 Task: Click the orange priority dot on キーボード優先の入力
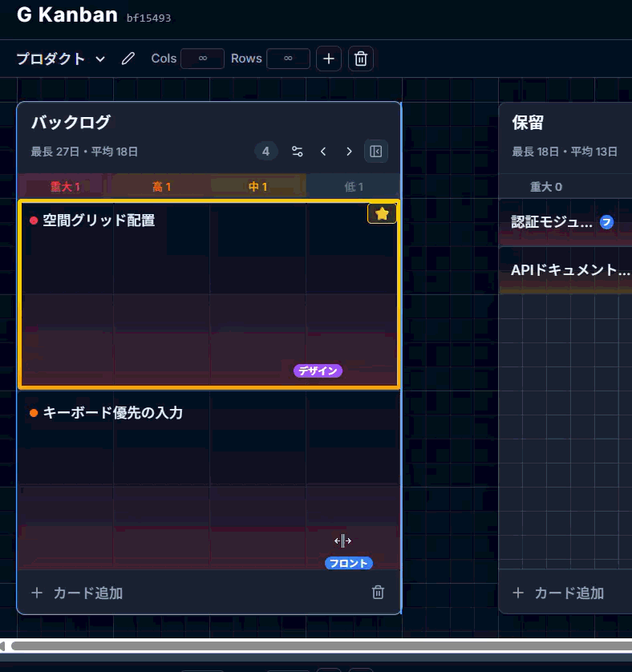[x=34, y=413]
